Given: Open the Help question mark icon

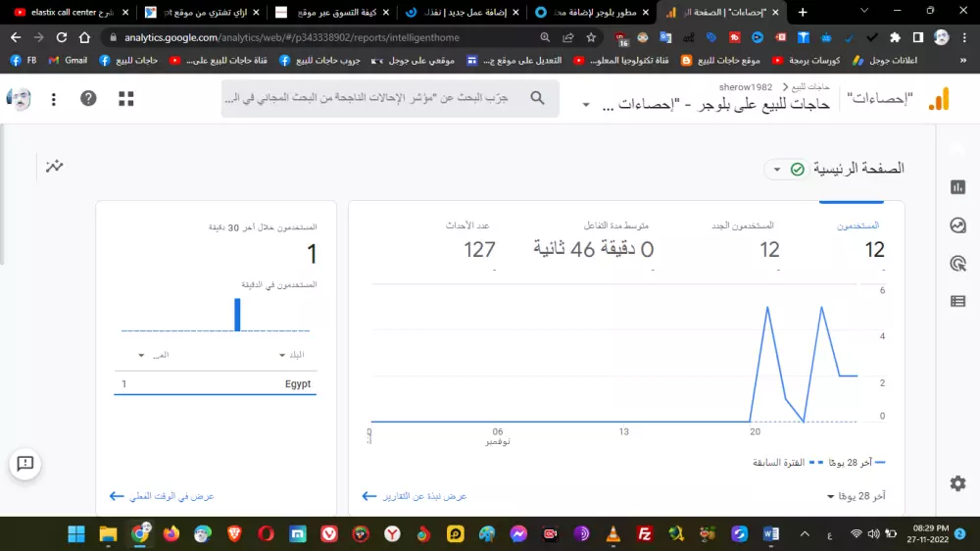Looking at the screenshot, I should pos(88,98).
